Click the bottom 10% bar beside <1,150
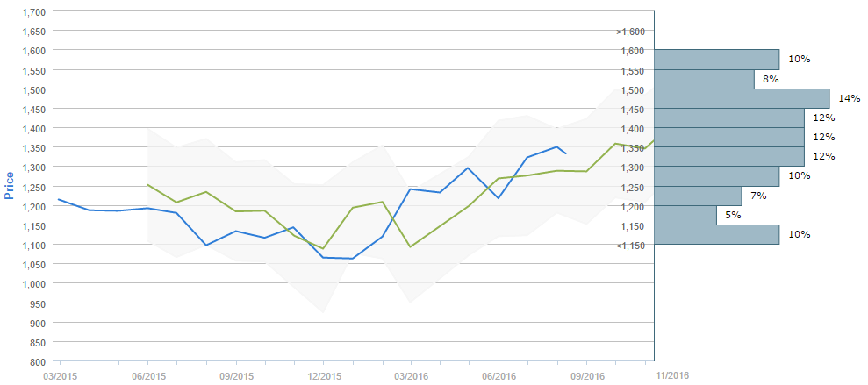The image size is (868, 385). pos(716,234)
